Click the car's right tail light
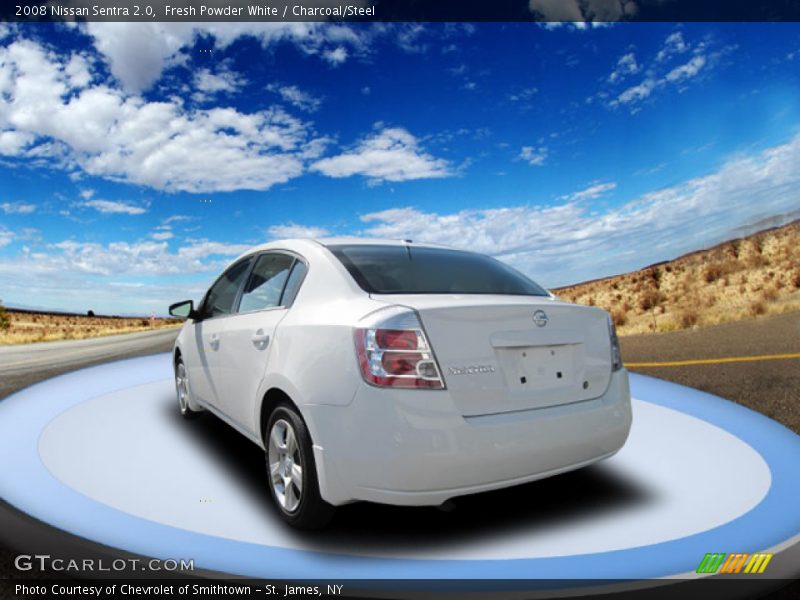The image size is (800, 600). pyautogui.click(x=614, y=343)
